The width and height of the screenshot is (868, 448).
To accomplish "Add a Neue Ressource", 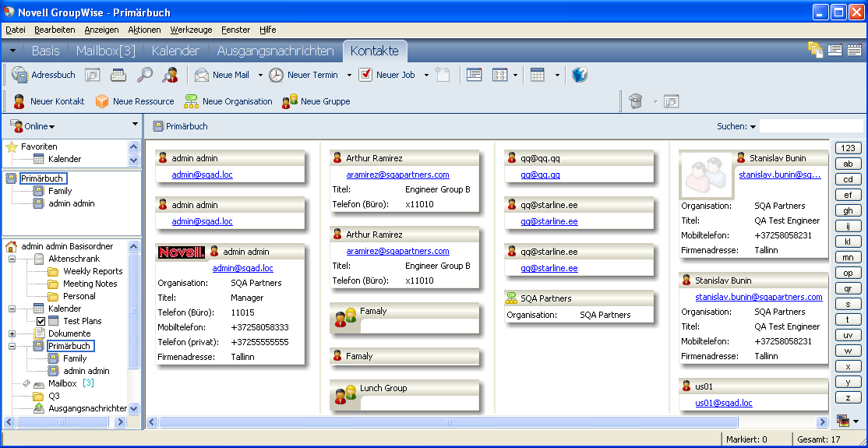I will 135,101.
